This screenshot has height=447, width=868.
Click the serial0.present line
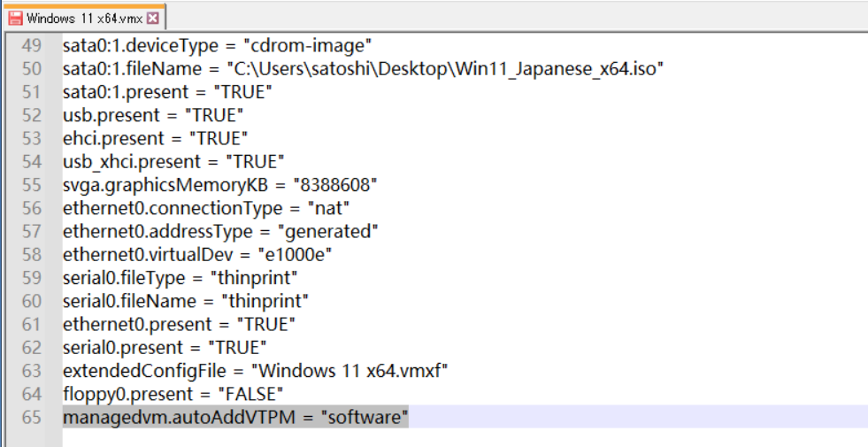(165, 348)
